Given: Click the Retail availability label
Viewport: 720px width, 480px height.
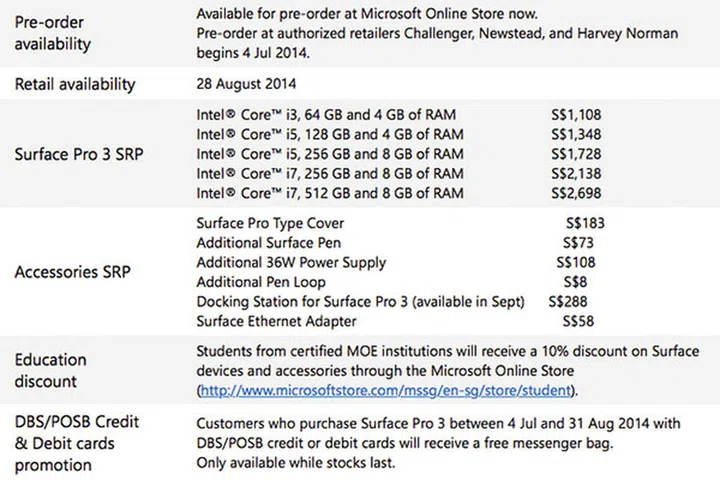Looking at the screenshot, I should pos(75,83).
